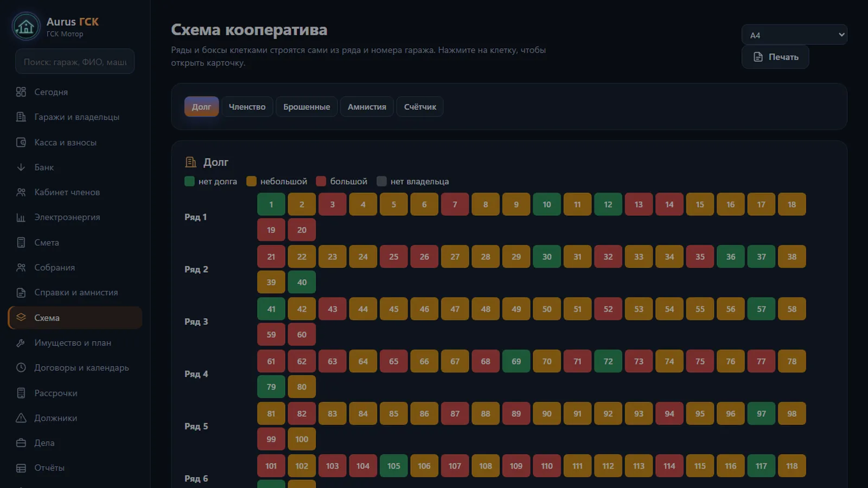Click the Справки и амнистия document icon
Screen dimensions: 868x488
coord(21,293)
